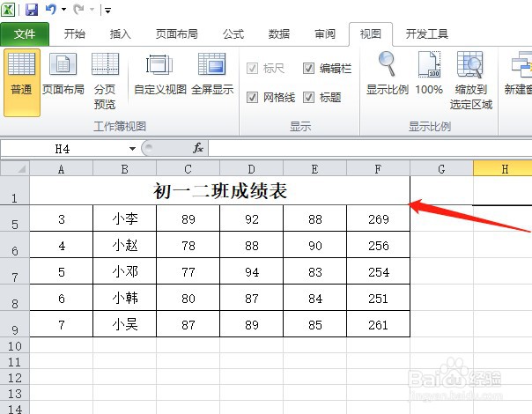Viewport: 532px width, 414px height.
Task: Click the total cell 251
Action: (379, 298)
